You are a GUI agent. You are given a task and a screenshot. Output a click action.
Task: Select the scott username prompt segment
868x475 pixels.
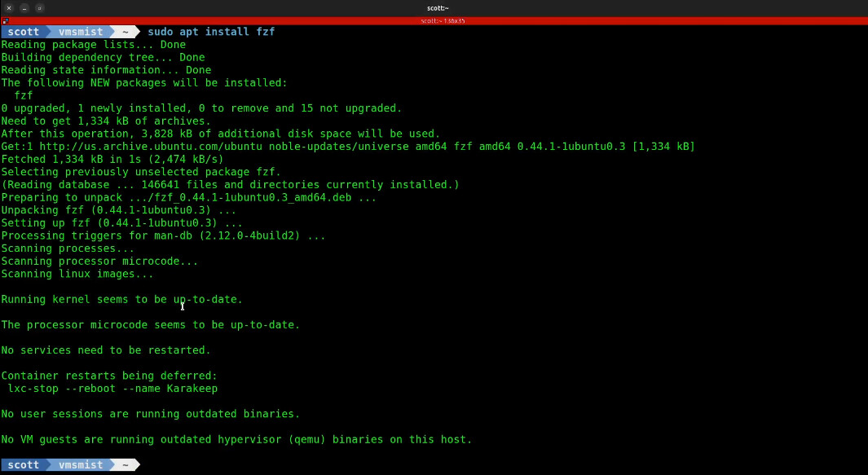tap(23, 32)
